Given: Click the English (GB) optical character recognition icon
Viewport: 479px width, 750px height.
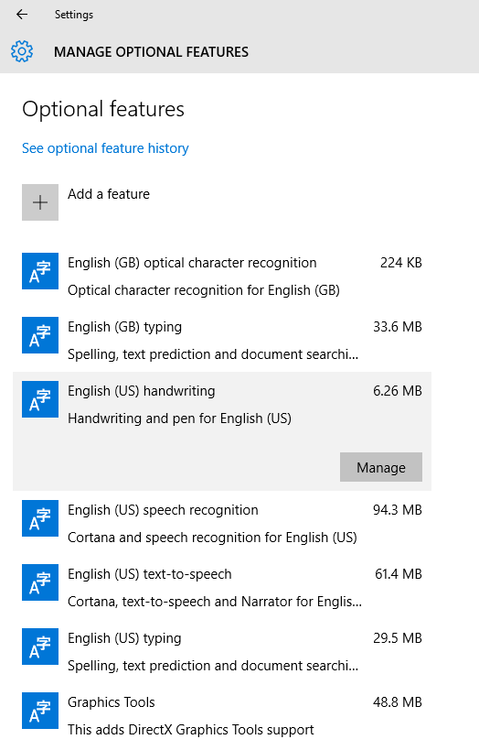Looking at the screenshot, I should 40,271.
